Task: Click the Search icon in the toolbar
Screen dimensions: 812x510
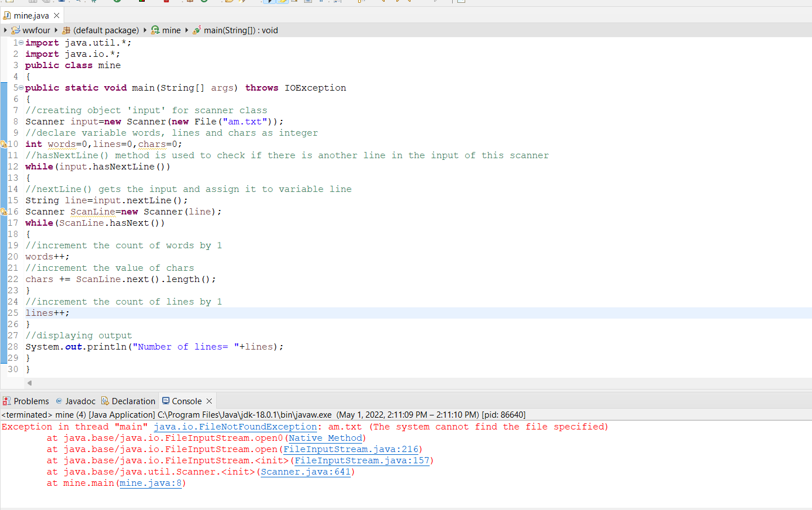Action: [x=77, y=2]
